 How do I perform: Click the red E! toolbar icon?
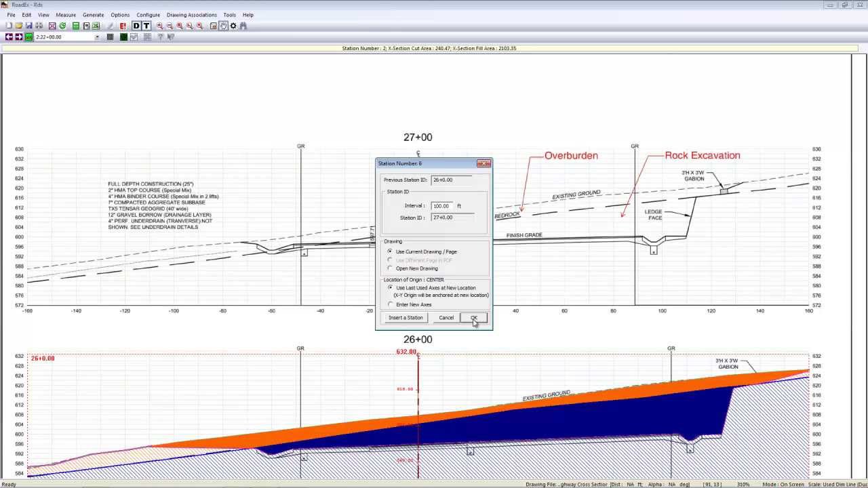point(123,26)
